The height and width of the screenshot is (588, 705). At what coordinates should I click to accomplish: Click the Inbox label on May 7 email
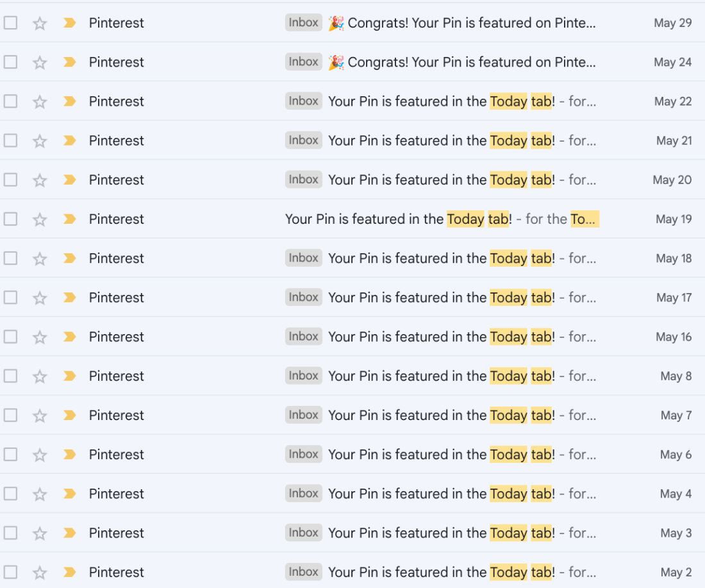coord(304,415)
